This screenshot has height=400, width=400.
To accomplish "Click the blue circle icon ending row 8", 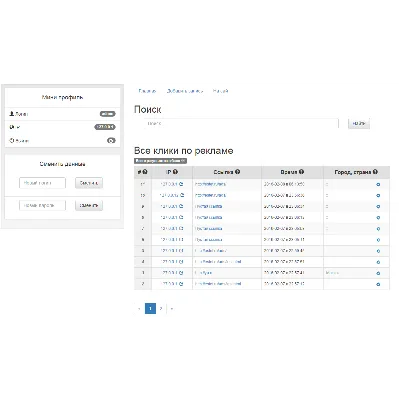I will 378,218.
